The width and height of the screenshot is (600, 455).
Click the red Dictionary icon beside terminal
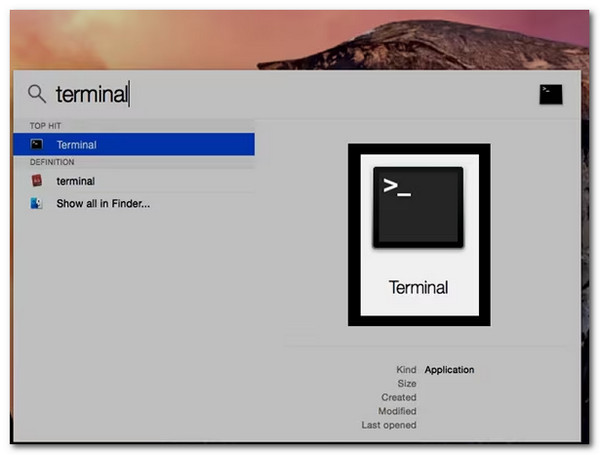37,181
